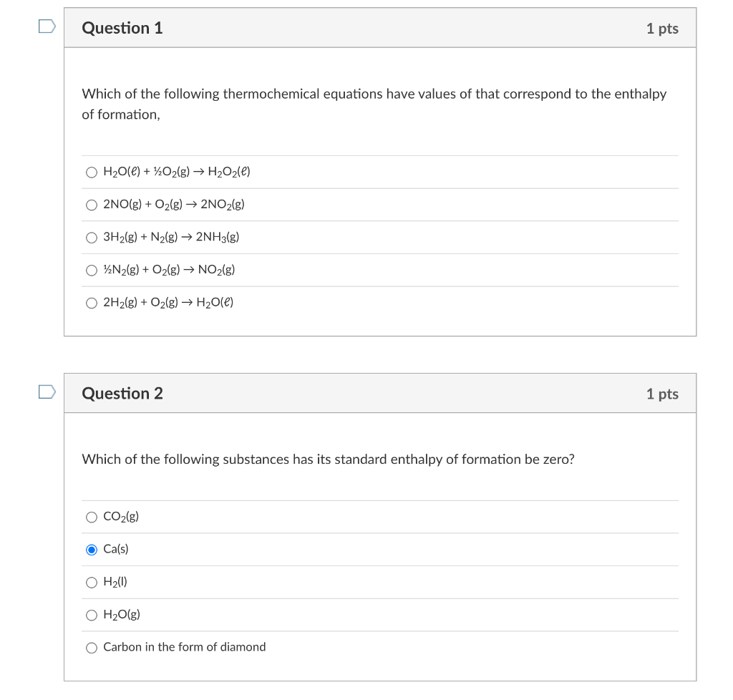
Task: Click the Question 2 header title
Action: point(122,394)
